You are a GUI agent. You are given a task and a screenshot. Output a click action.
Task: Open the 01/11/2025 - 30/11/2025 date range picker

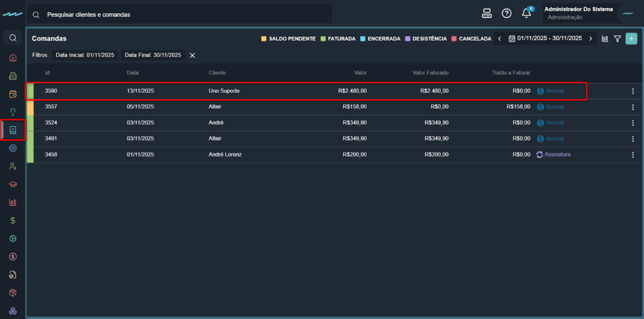(545, 39)
